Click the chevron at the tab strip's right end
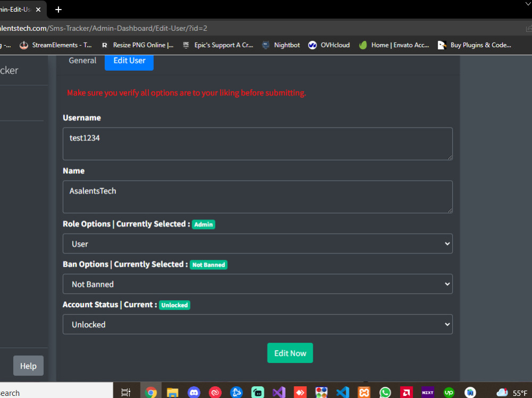This screenshot has width=532, height=398. pyautogui.click(x=528, y=4)
